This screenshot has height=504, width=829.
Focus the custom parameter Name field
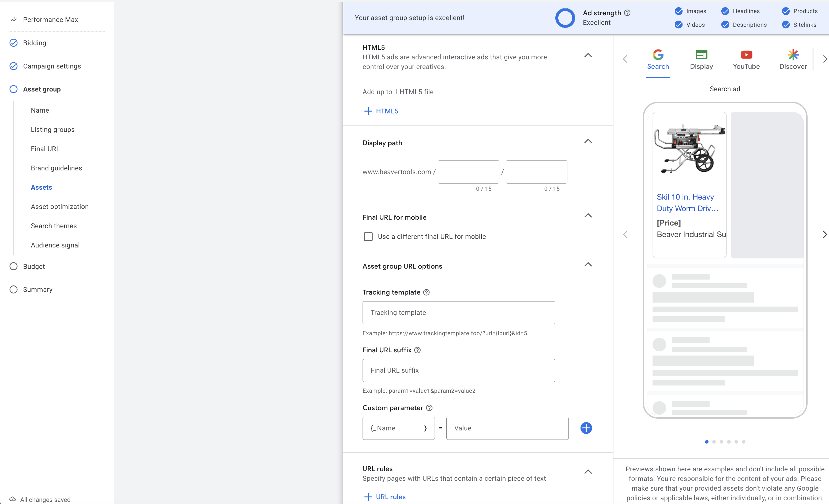[398, 428]
